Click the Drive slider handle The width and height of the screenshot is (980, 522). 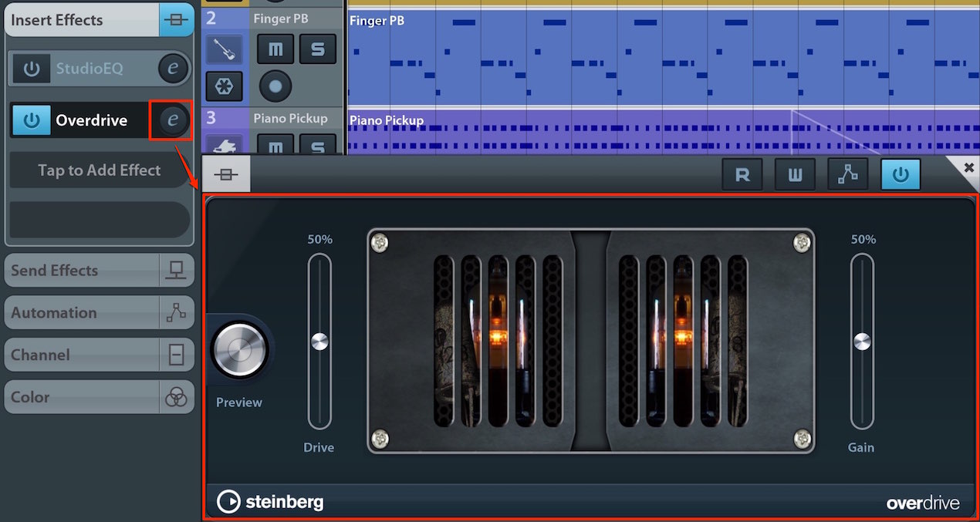(319, 342)
